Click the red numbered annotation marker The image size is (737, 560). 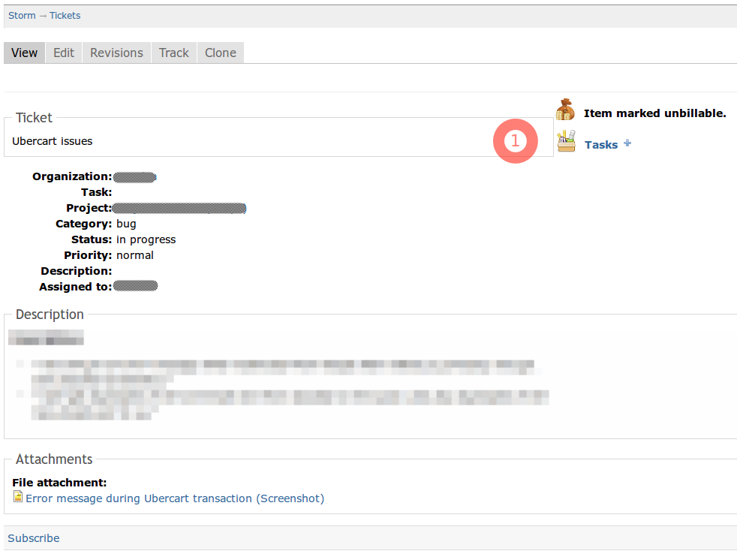516,140
